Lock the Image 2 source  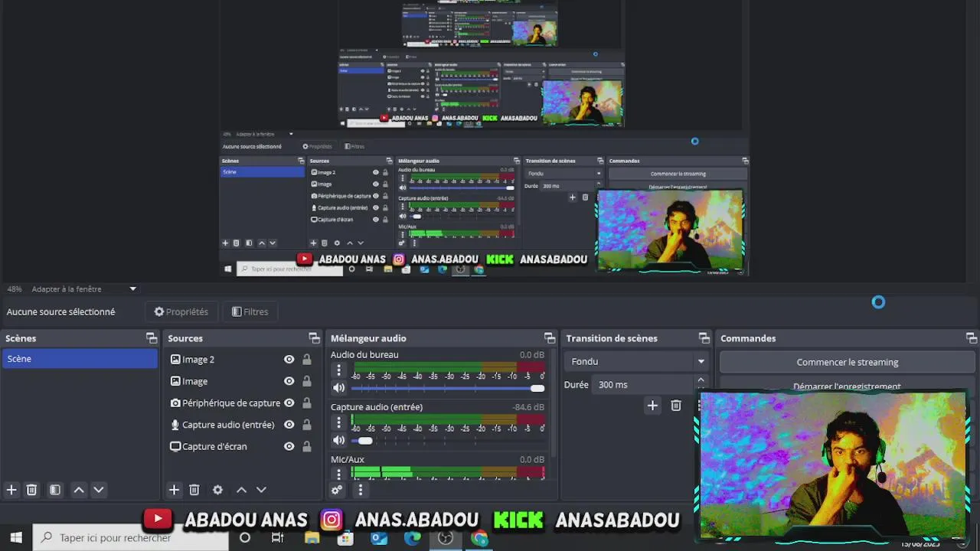pyautogui.click(x=306, y=360)
